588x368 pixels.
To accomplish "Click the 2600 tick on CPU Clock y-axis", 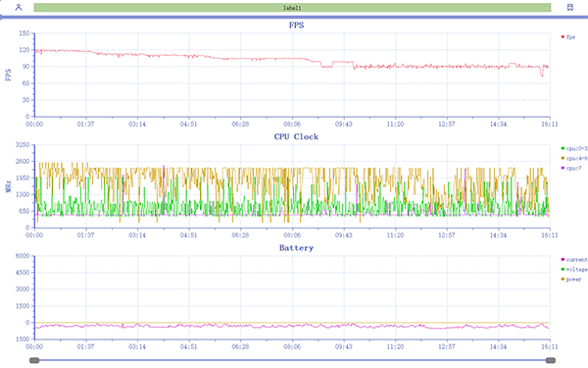I will pyautogui.click(x=23, y=161).
